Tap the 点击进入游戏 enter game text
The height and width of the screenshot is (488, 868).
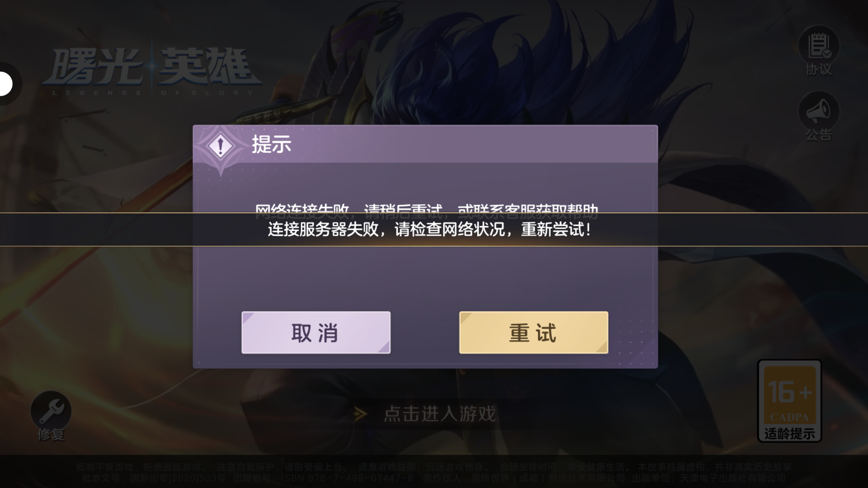pyautogui.click(x=439, y=414)
